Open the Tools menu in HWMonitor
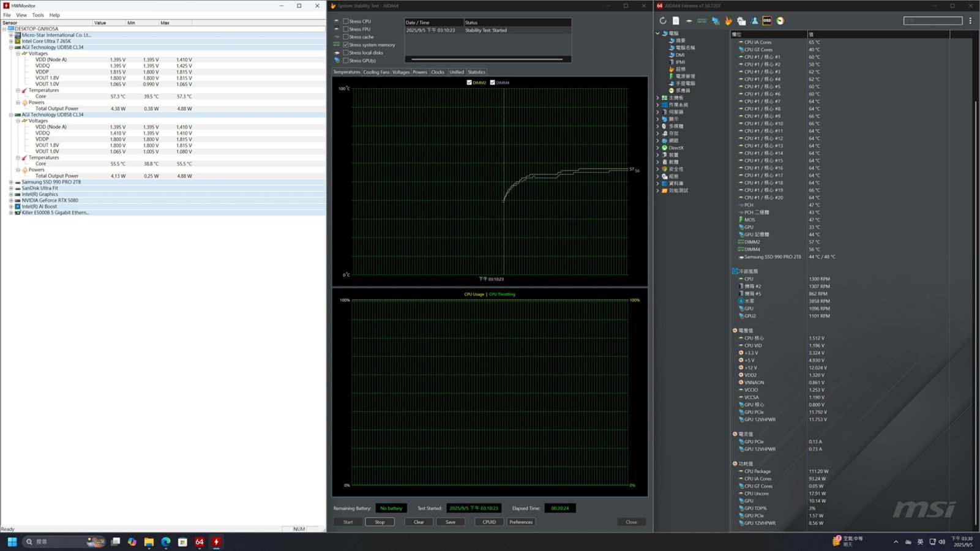980x551 pixels. click(38, 15)
